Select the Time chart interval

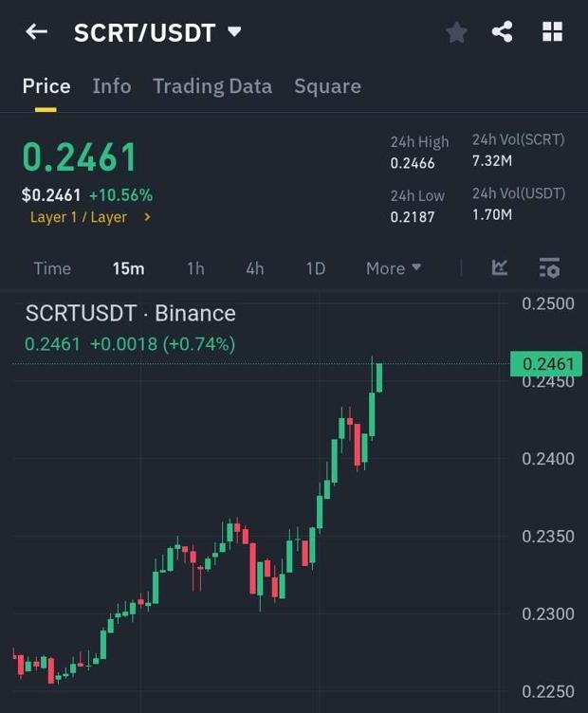(x=52, y=268)
